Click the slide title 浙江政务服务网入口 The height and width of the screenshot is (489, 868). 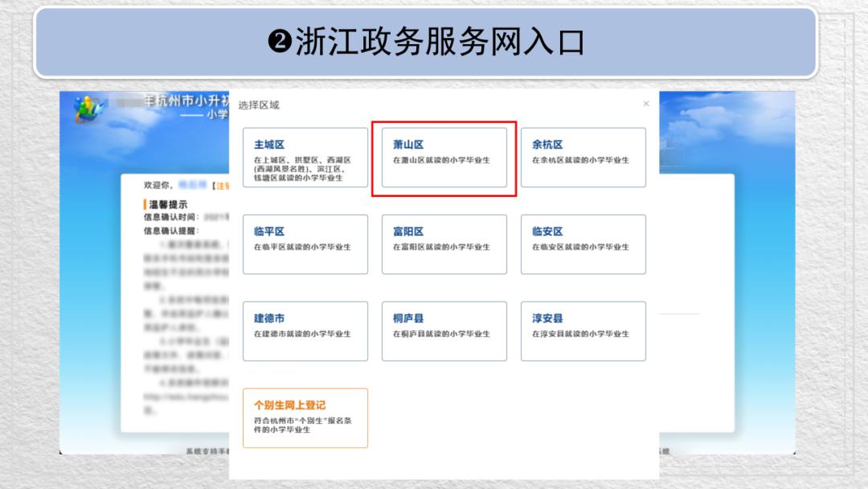pyautogui.click(x=426, y=42)
